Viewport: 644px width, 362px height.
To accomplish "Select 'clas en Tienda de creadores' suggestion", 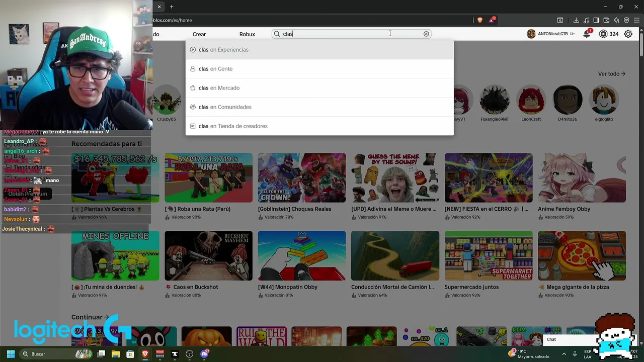I will point(319,126).
